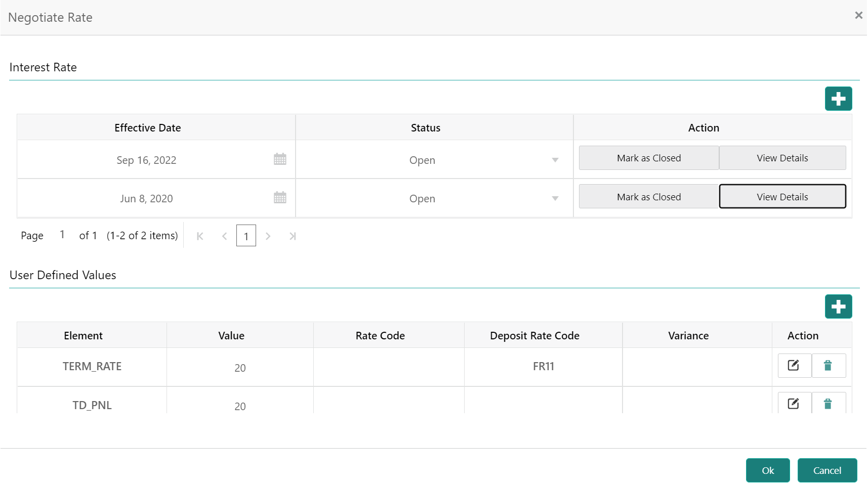Click the '(1-2 of 2 items)' pagination text
Image resolution: width=868 pixels, height=485 pixels.
pos(142,236)
